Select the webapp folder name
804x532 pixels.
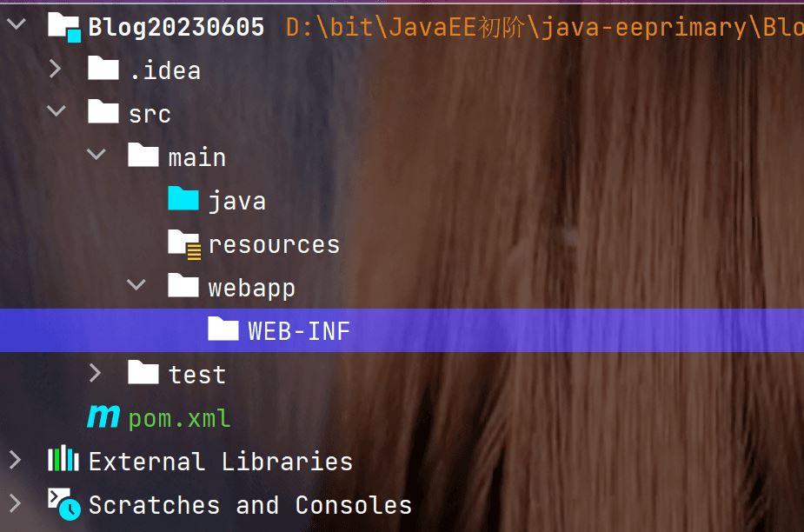251,288
